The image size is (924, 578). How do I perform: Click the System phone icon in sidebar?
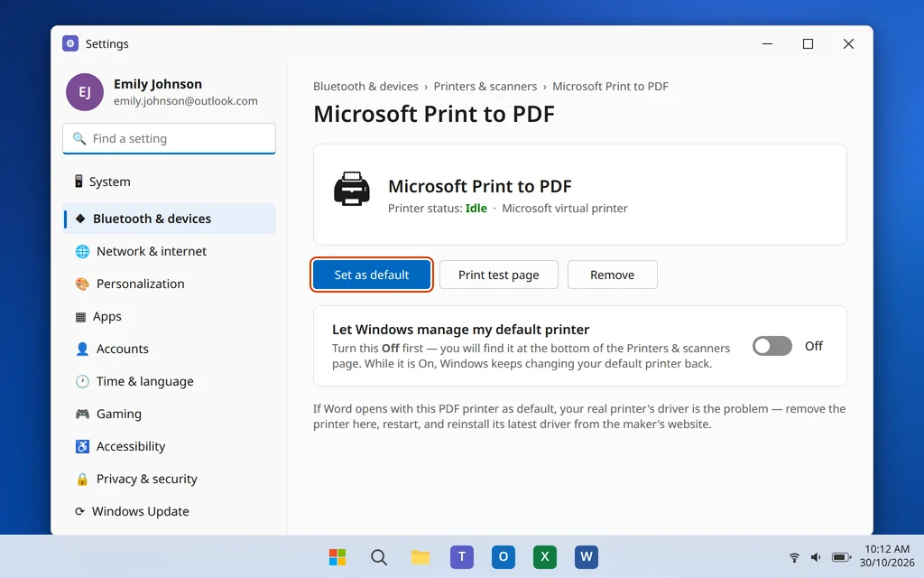pyautogui.click(x=79, y=181)
